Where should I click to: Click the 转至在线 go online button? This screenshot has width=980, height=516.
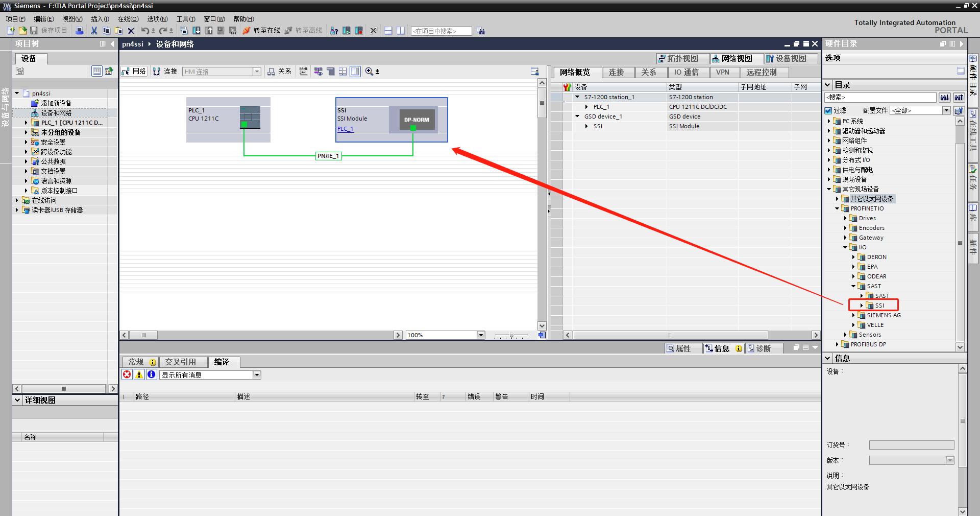tap(261, 31)
